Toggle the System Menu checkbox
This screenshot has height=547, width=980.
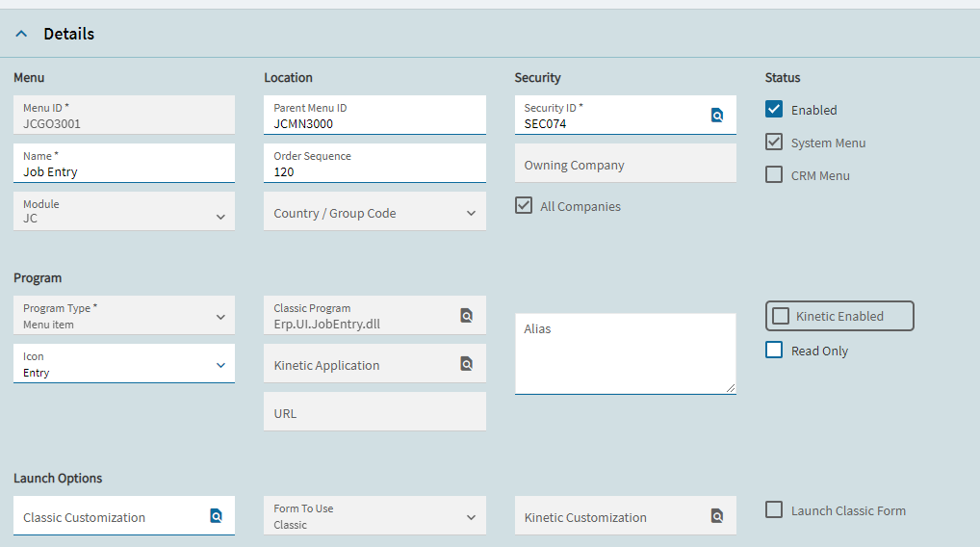click(x=774, y=142)
